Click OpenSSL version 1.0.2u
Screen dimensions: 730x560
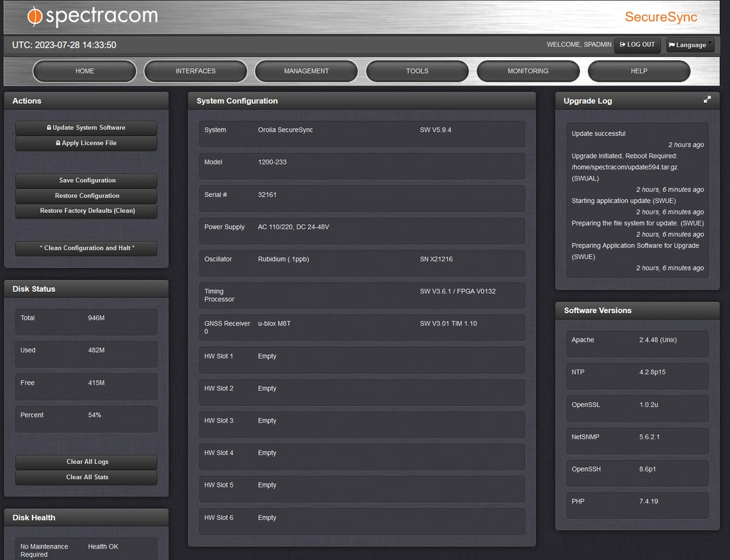point(648,405)
